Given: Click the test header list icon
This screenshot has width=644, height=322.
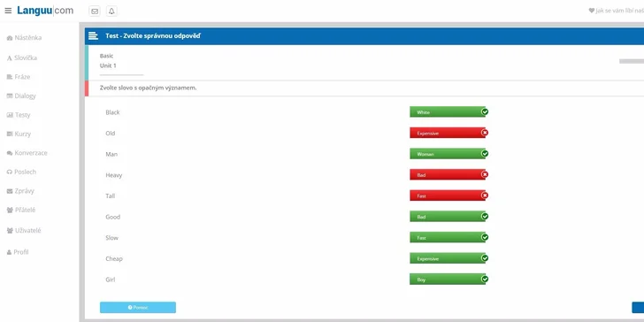Looking at the screenshot, I should click(93, 35).
